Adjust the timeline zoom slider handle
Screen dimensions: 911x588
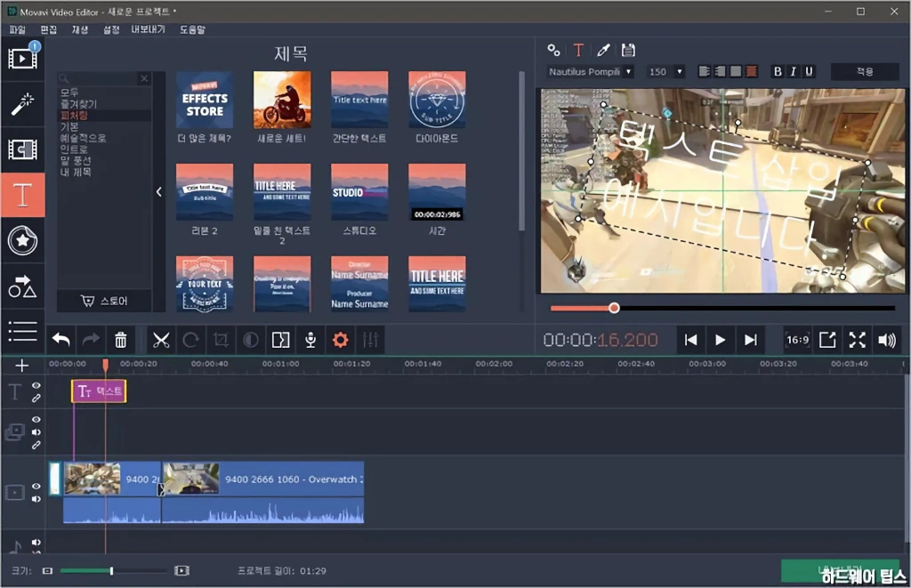coord(111,570)
